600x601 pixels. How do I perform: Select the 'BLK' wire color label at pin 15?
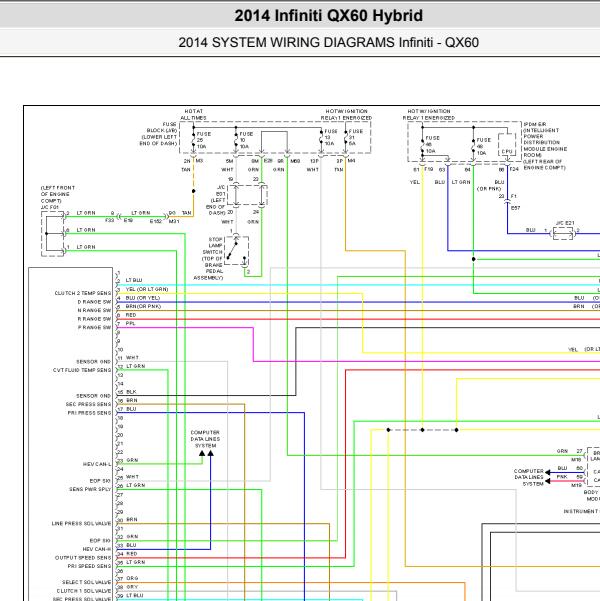(131, 392)
